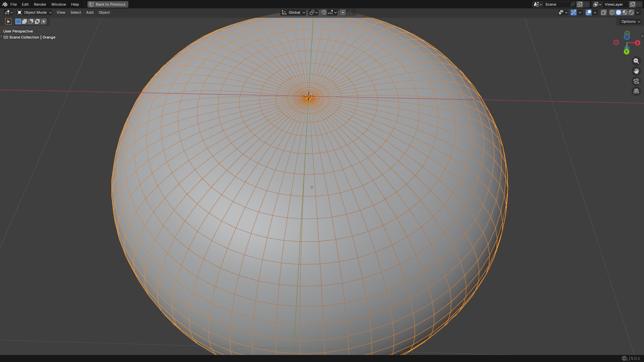Toggle proportional editing
This screenshot has width=644, height=362.
(x=343, y=12)
